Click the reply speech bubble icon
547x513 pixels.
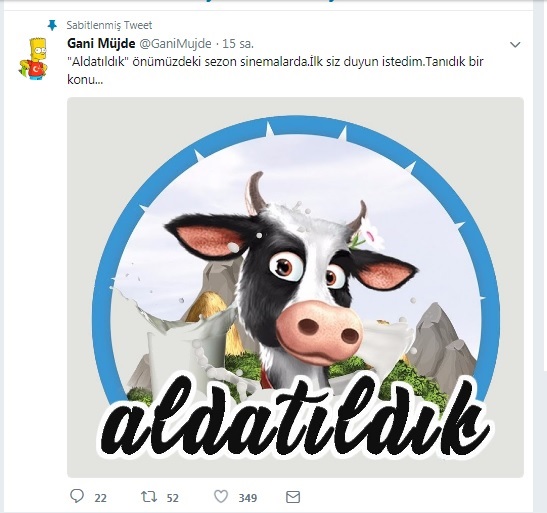(77, 496)
